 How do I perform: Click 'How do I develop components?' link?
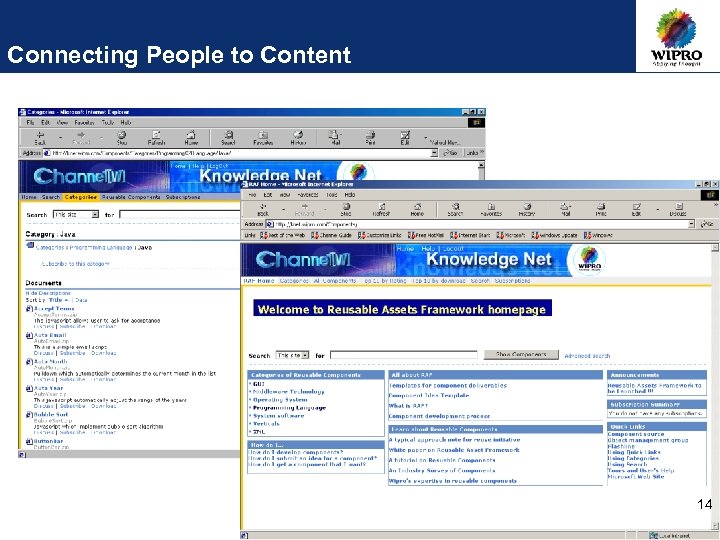[x=296, y=452]
